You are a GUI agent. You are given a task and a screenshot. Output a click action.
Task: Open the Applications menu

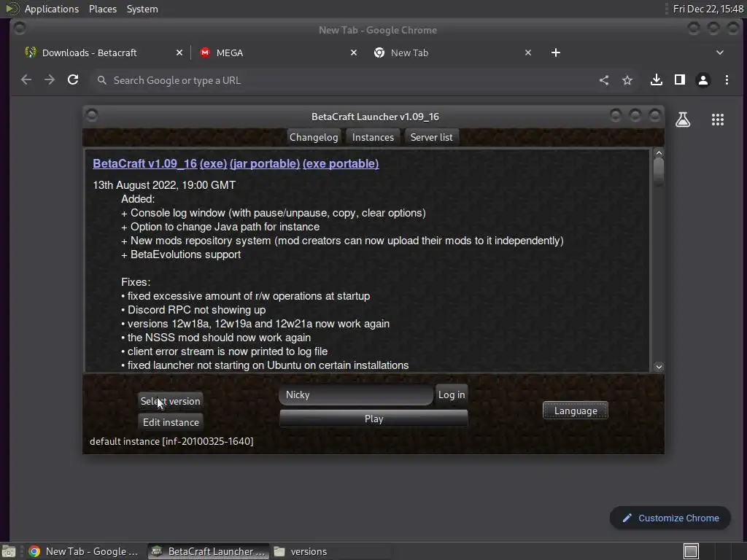(x=52, y=9)
